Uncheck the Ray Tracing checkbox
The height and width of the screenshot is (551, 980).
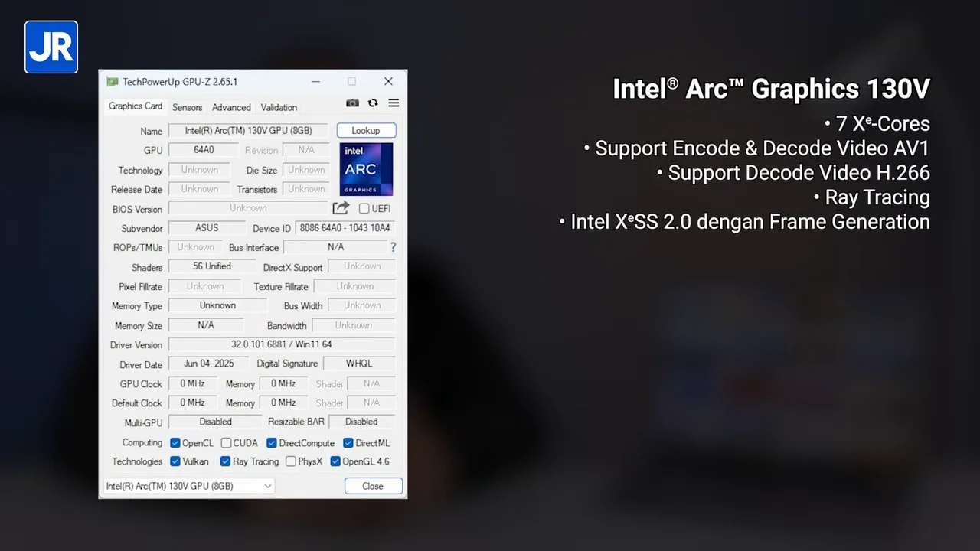pos(225,461)
